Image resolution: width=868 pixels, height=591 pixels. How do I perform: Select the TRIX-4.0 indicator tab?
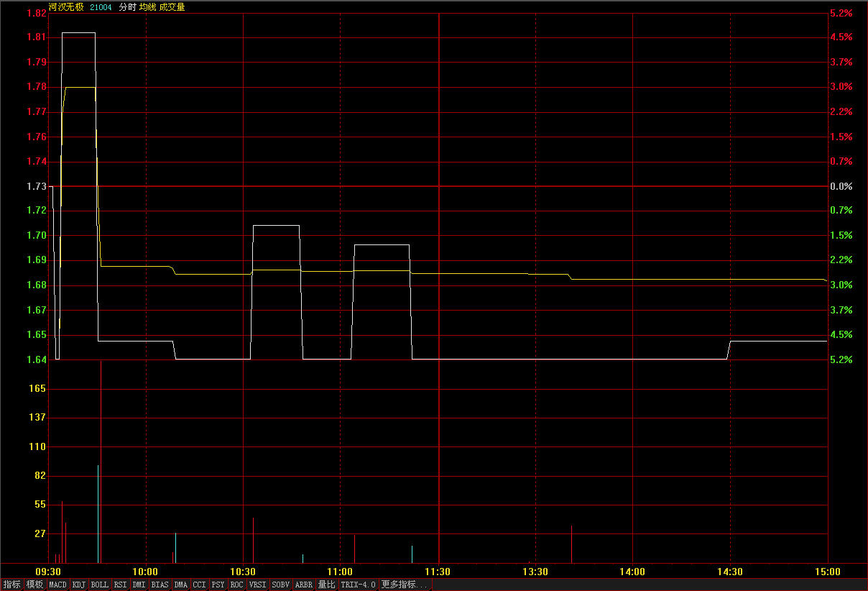click(358, 585)
